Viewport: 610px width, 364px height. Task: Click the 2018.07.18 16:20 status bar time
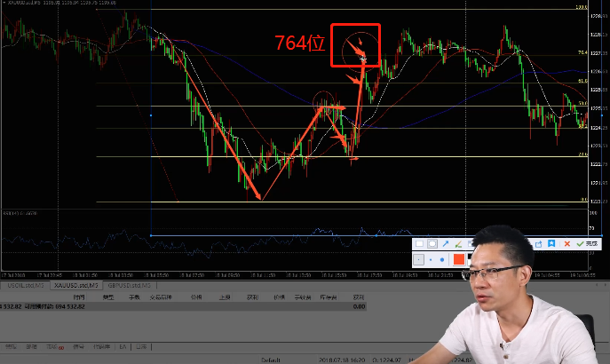click(342, 360)
